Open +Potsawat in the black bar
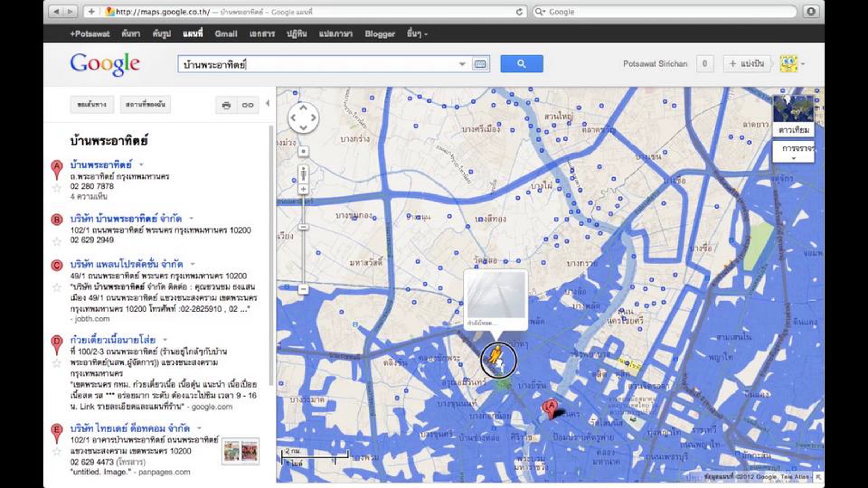 click(90, 34)
